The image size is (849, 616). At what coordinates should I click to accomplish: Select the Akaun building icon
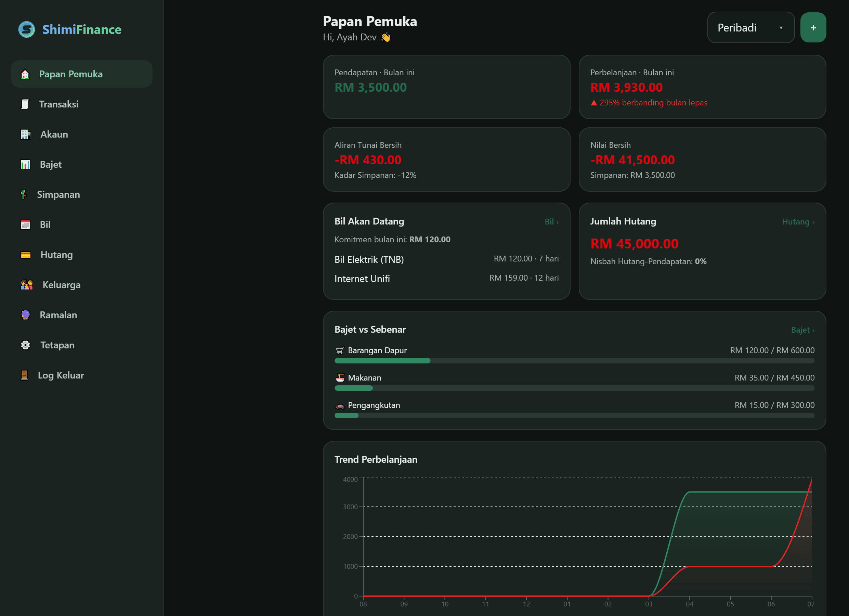click(x=25, y=134)
